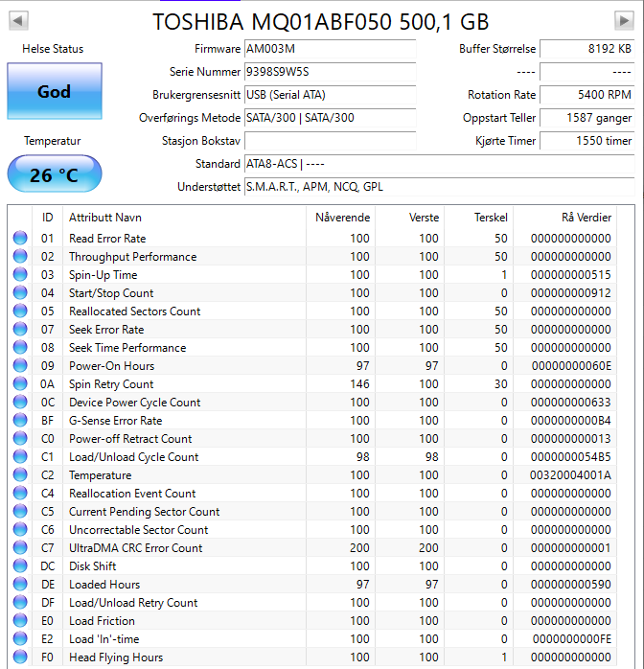This screenshot has width=644, height=669.
Task: Click the status orb for UltraDMA CRC Error Count
Action: [x=20, y=548]
